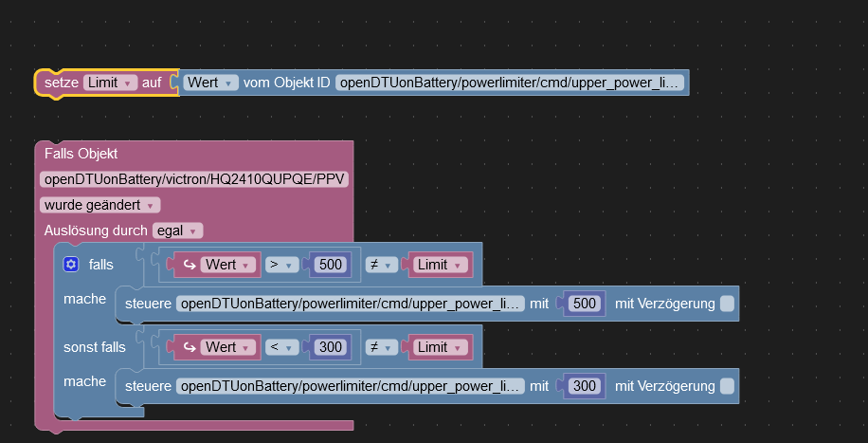Toggle mit Verzögerung checkbox for 500 control
The height and width of the screenshot is (443, 868).
point(728,304)
